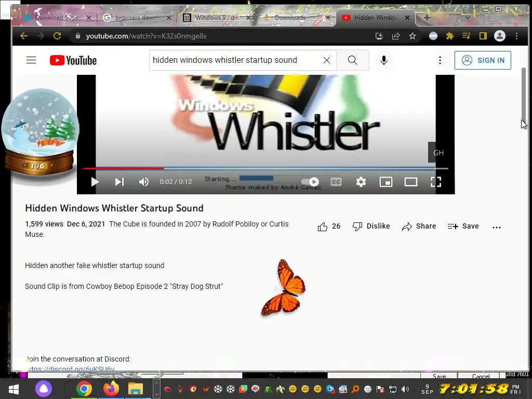Viewport: 532px width, 399px height.
Task: Launch Chrome from the taskbar
Action: coord(84,389)
